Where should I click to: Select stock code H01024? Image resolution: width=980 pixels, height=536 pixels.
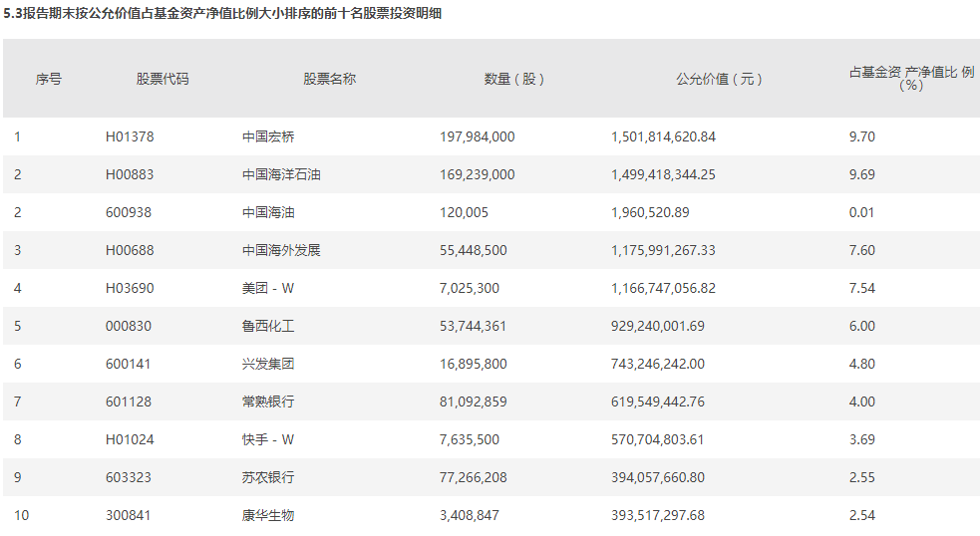pos(130,439)
